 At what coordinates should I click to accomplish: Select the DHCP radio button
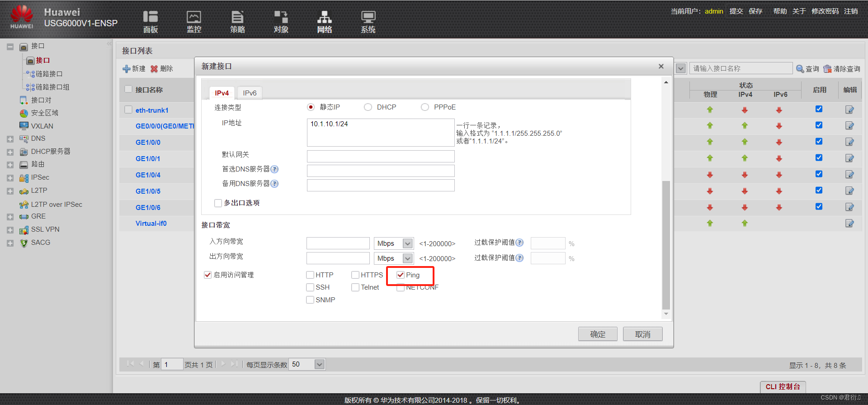tap(368, 107)
